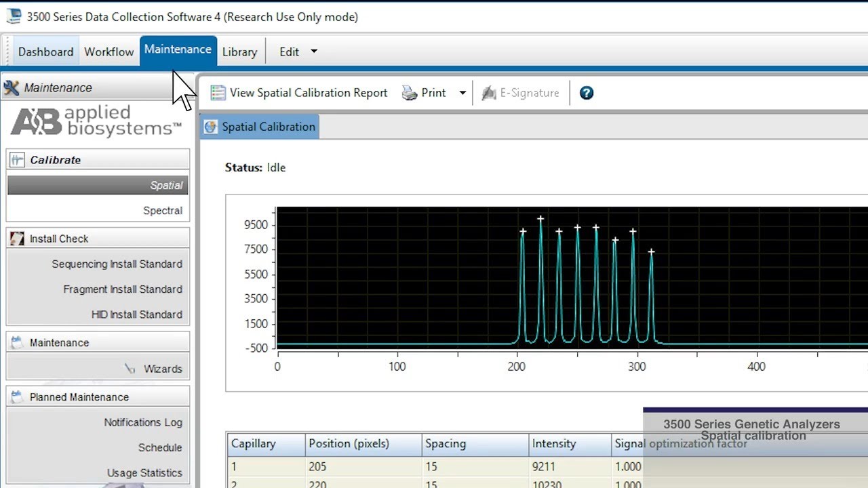
Task: Click the E-Signature button
Action: [x=521, y=93]
